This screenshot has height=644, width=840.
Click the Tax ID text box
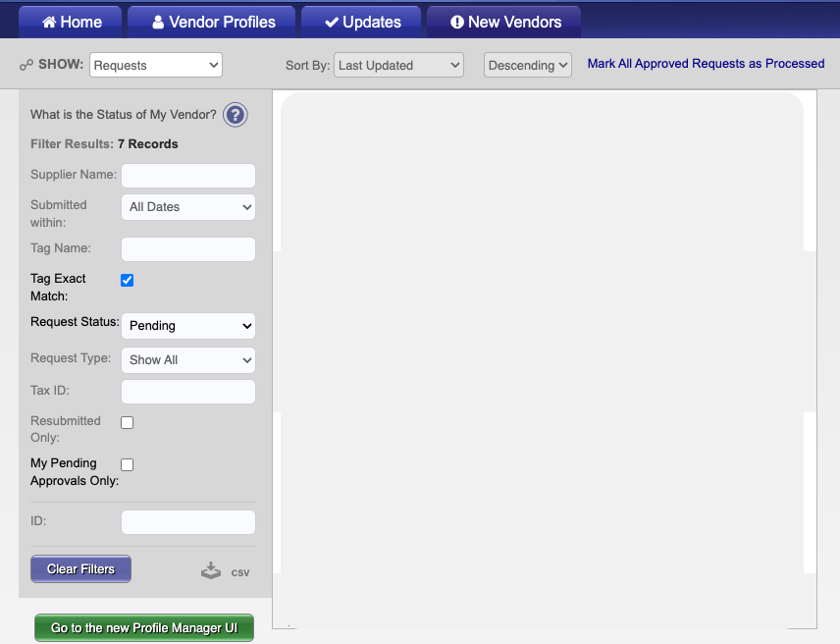(188, 392)
